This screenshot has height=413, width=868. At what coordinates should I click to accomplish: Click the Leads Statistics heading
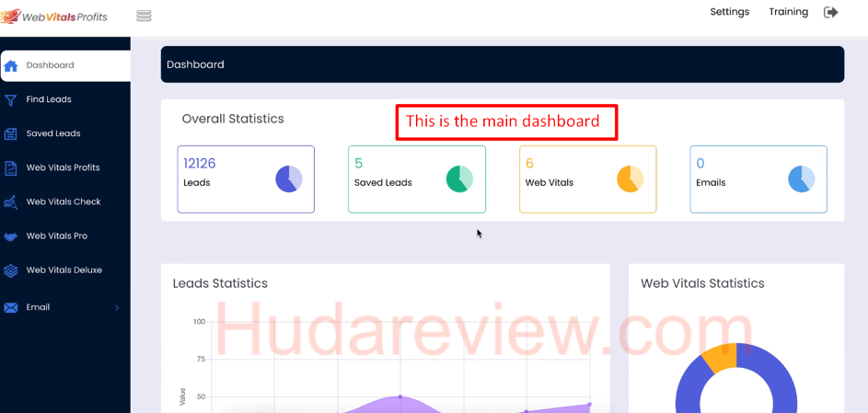pyautogui.click(x=220, y=283)
